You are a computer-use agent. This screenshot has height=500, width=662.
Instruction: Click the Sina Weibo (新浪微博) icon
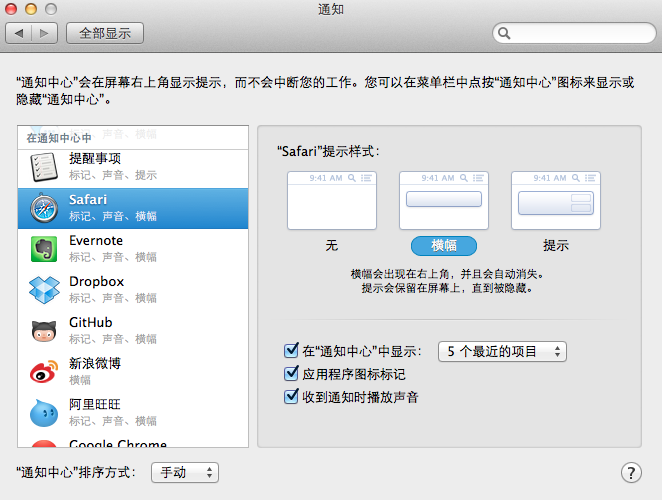click(x=44, y=372)
